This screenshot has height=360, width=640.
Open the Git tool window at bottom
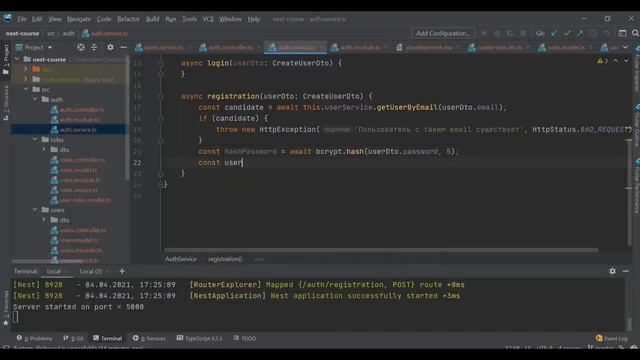tap(73, 338)
